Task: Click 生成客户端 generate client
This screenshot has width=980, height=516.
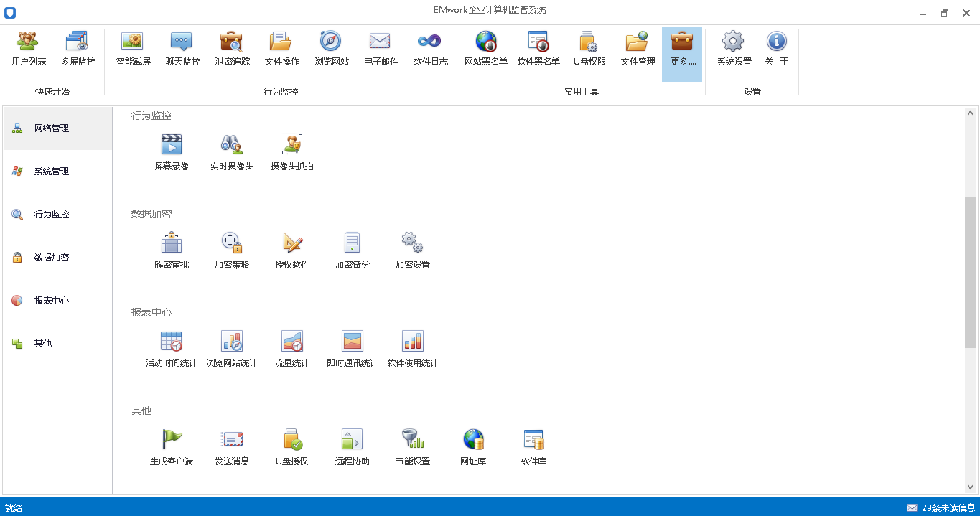Action: [x=172, y=447]
